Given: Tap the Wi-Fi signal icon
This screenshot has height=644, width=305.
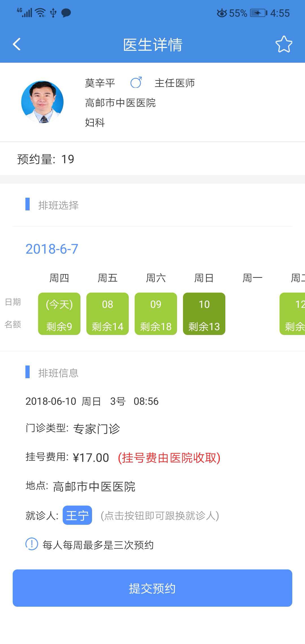Looking at the screenshot, I should [41, 13].
